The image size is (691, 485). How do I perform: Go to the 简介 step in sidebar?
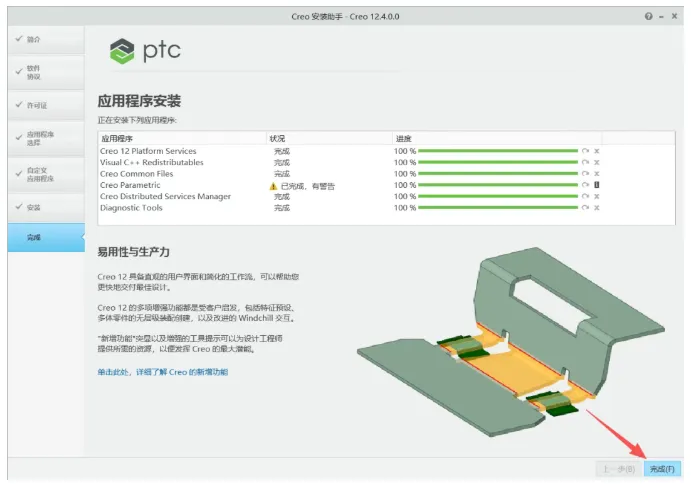[x=46, y=39]
